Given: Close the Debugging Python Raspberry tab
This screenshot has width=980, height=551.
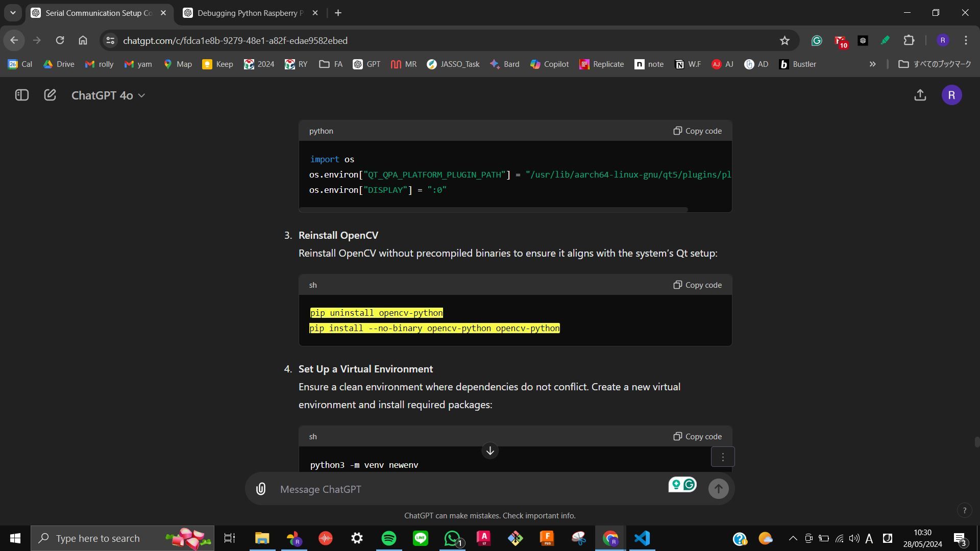Looking at the screenshot, I should point(315,13).
